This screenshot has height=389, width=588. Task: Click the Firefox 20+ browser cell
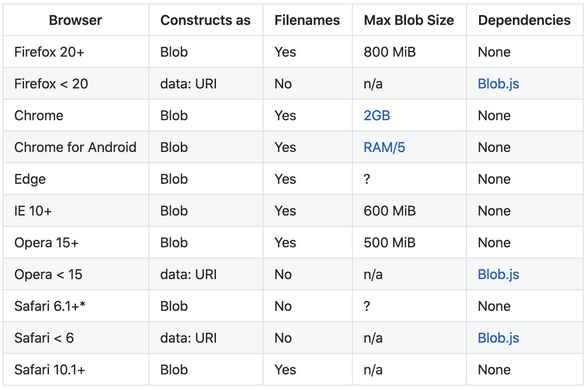49,52
